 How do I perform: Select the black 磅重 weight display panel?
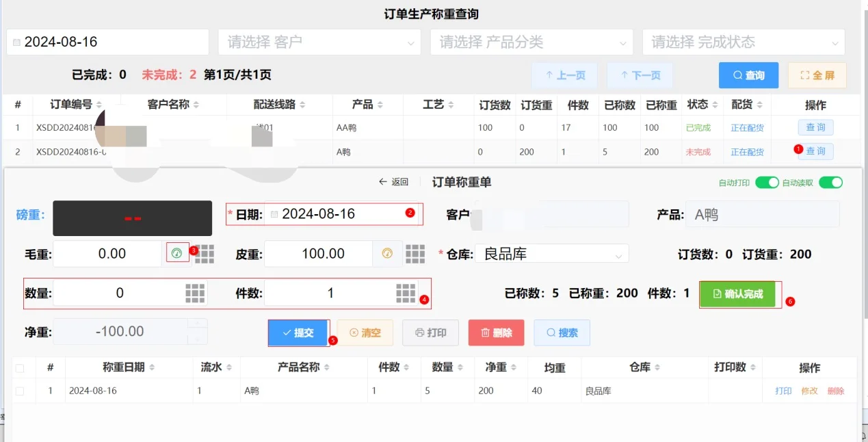[x=132, y=218]
